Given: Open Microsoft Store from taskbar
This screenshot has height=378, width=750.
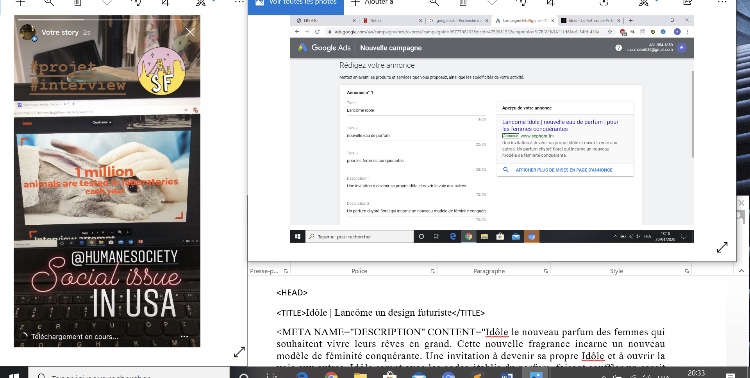Looking at the screenshot, I should [389, 376].
